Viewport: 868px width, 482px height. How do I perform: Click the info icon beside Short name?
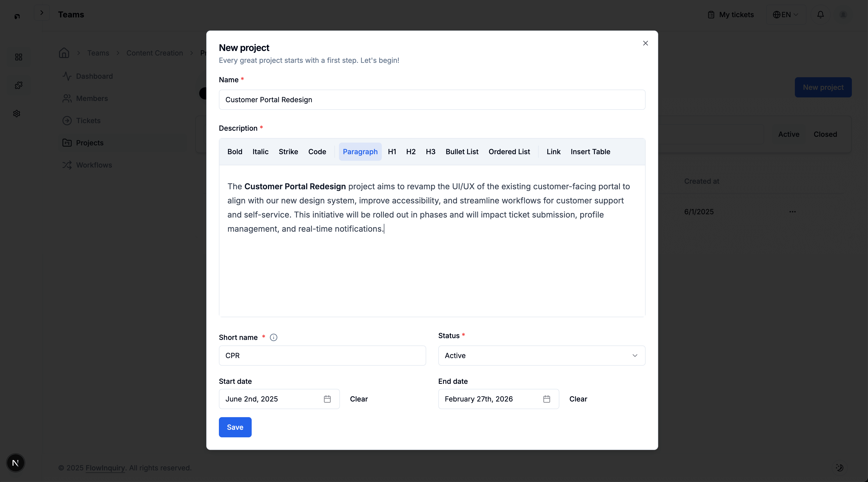(273, 337)
